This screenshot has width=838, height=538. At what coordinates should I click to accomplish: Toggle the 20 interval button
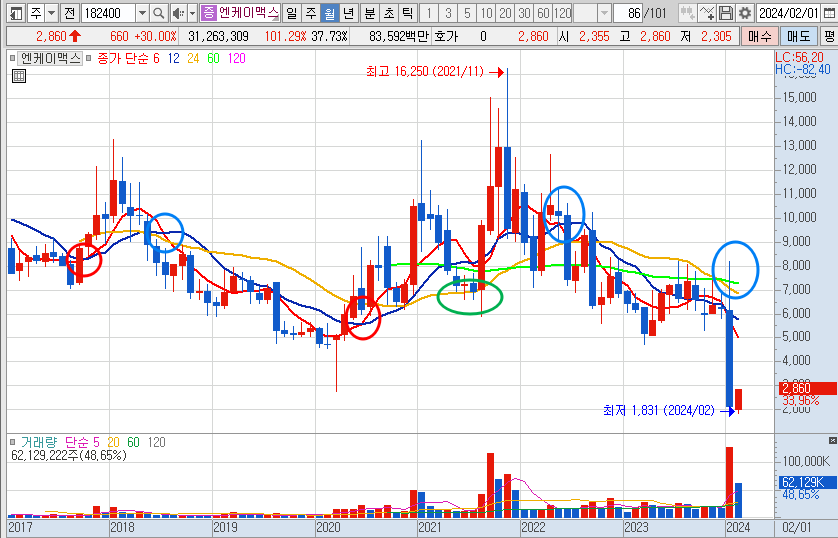[x=506, y=13]
